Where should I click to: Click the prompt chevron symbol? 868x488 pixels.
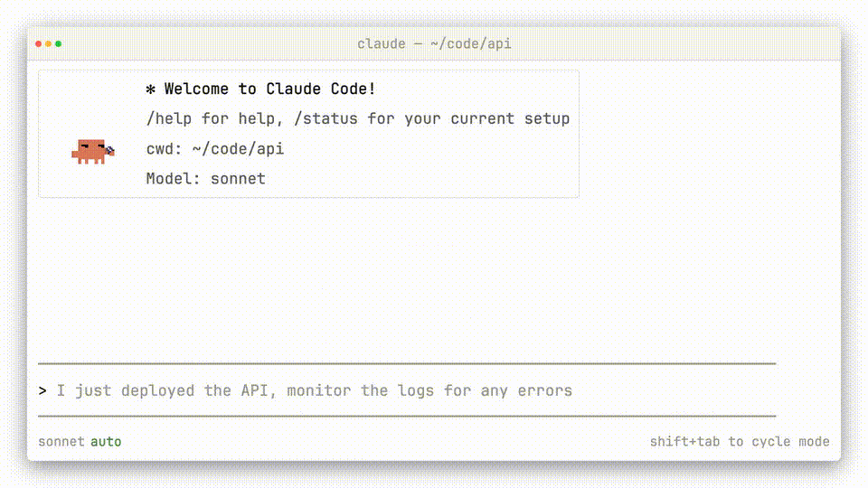pos(42,390)
